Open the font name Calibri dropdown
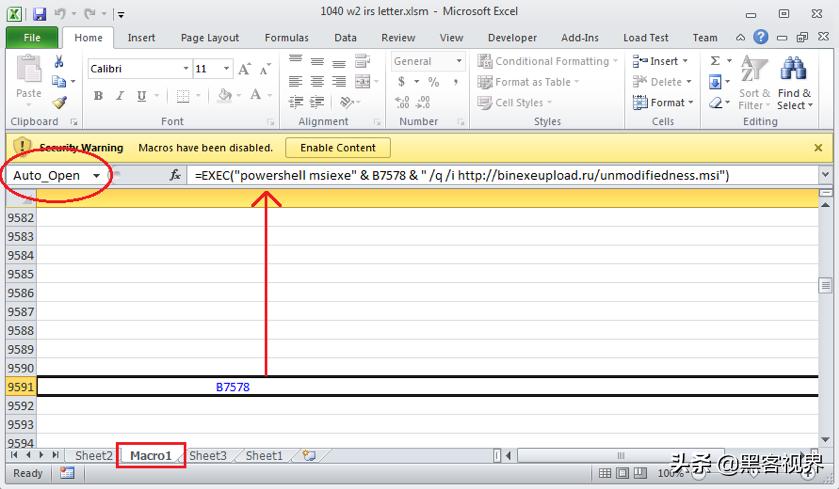The image size is (839, 489). (186, 68)
